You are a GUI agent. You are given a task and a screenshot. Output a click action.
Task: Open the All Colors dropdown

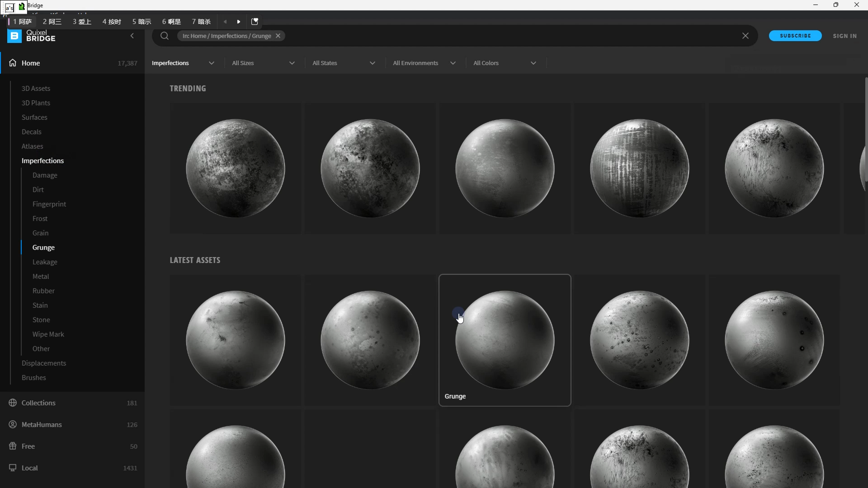click(505, 63)
